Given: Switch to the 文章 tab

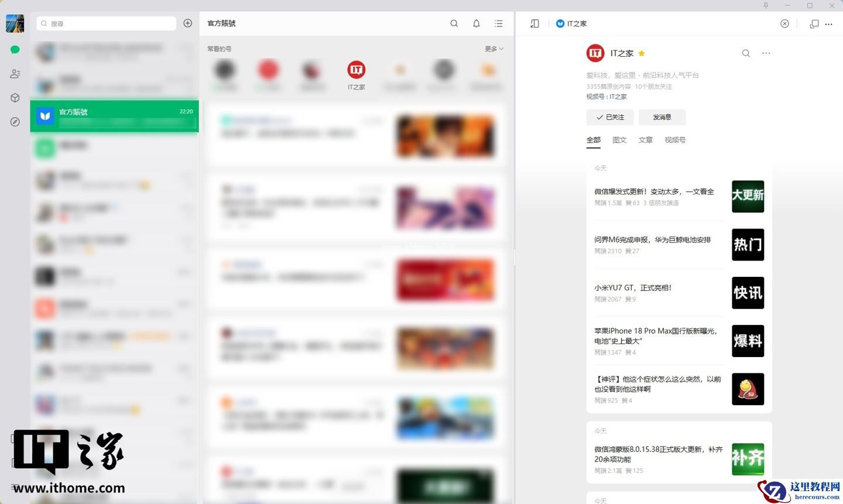Looking at the screenshot, I should 646,140.
